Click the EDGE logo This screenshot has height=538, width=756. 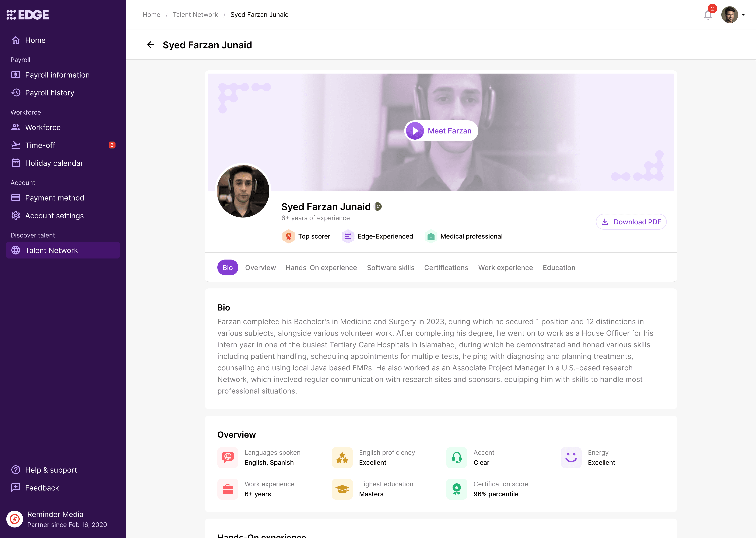28,15
